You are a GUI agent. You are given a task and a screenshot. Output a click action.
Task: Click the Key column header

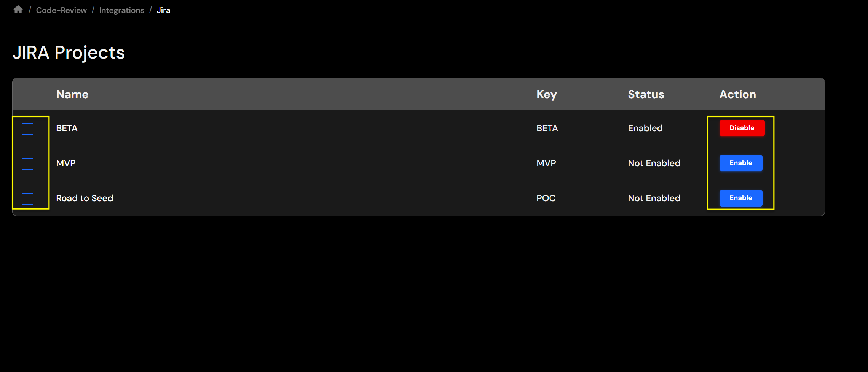click(x=546, y=94)
